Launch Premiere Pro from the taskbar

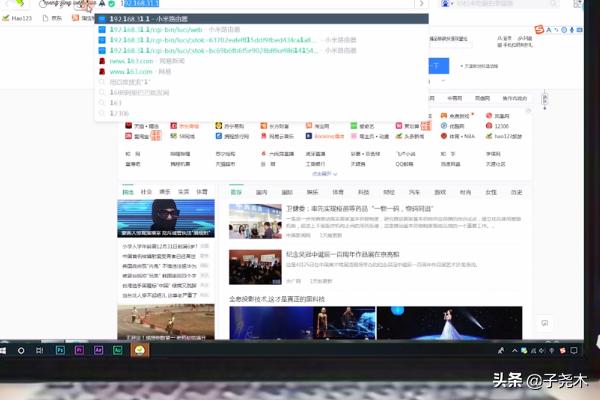click(80, 351)
